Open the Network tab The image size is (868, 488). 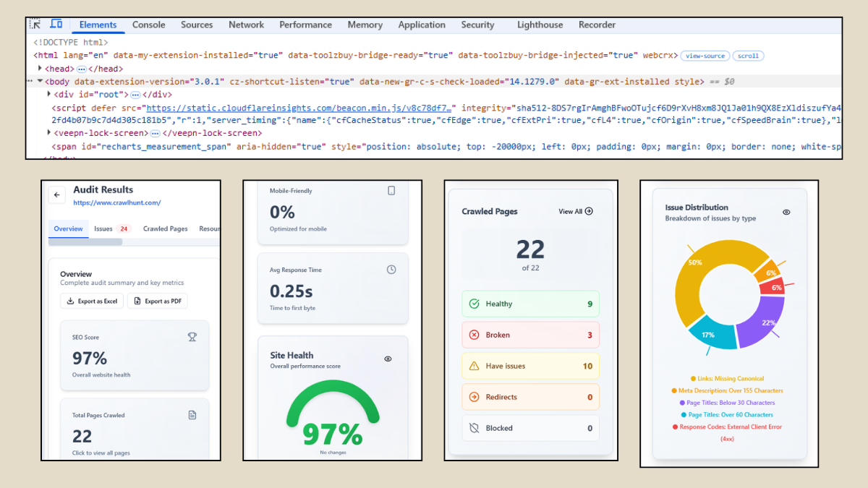pos(246,25)
